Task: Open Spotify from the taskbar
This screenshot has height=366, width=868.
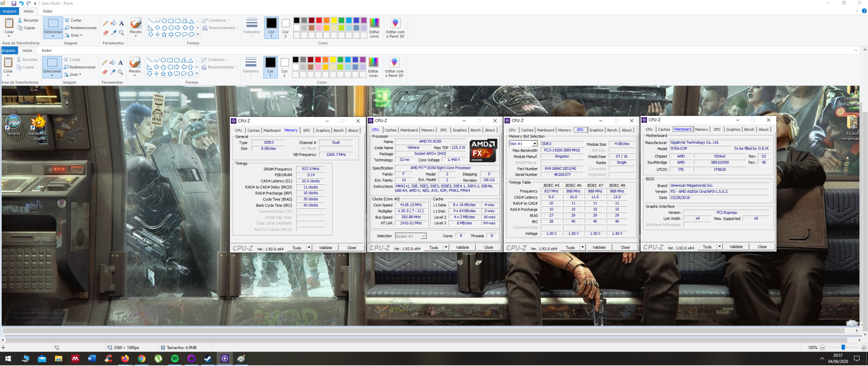Action: (x=175, y=359)
